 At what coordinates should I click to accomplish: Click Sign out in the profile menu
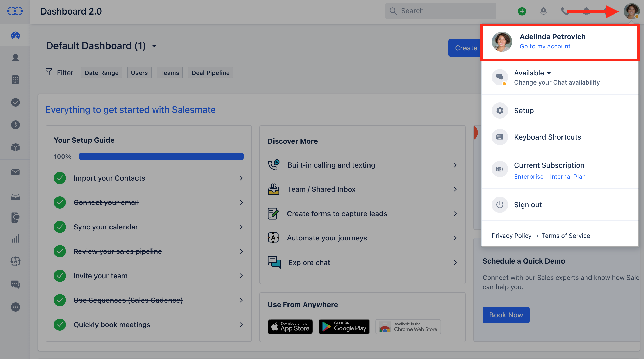pos(528,205)
